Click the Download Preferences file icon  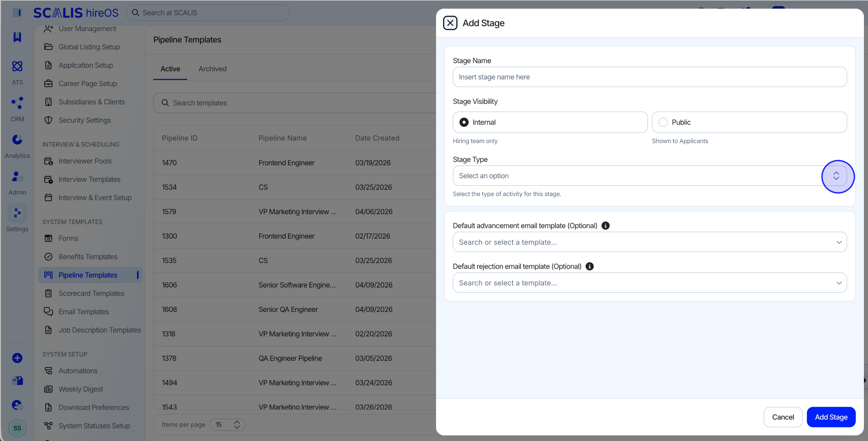pyautogui.click(x=49, y=407)
